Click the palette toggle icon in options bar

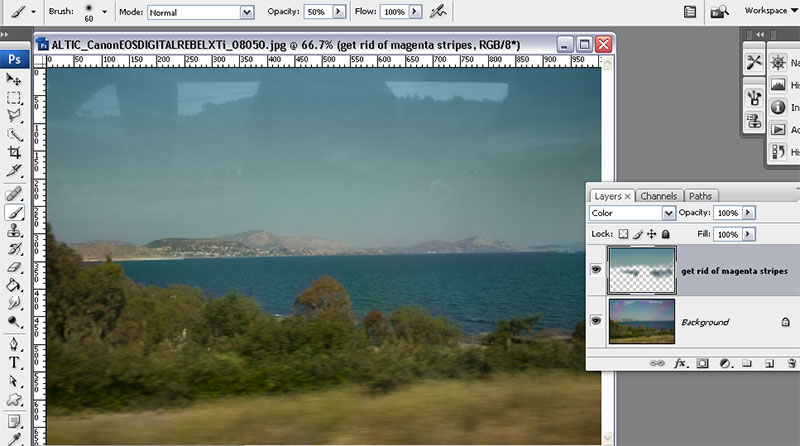[690, 11]
